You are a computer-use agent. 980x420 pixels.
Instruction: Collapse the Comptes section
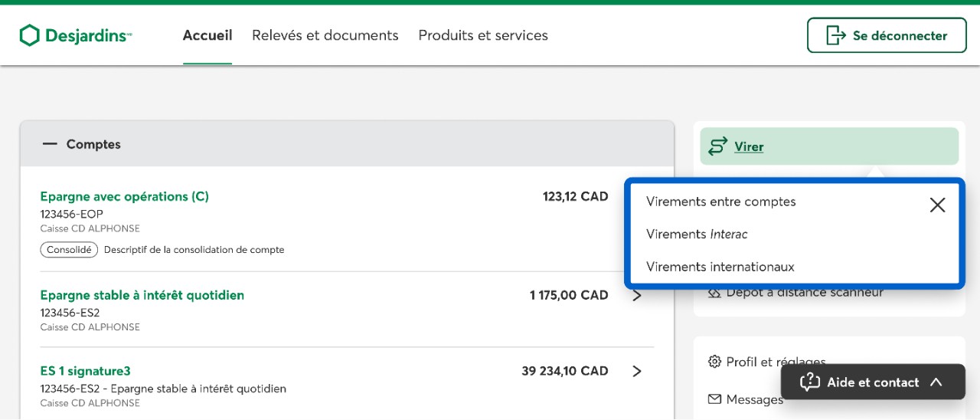(x=51, y=144)
